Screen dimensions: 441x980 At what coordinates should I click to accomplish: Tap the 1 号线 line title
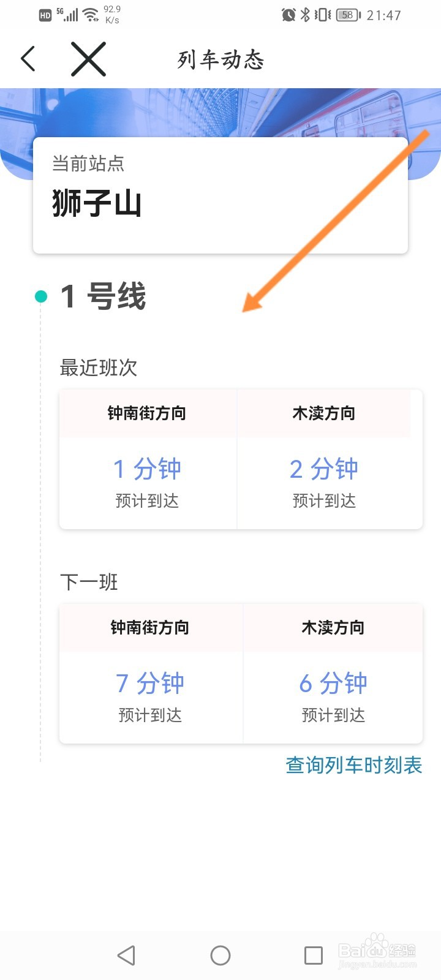point(103,297)
